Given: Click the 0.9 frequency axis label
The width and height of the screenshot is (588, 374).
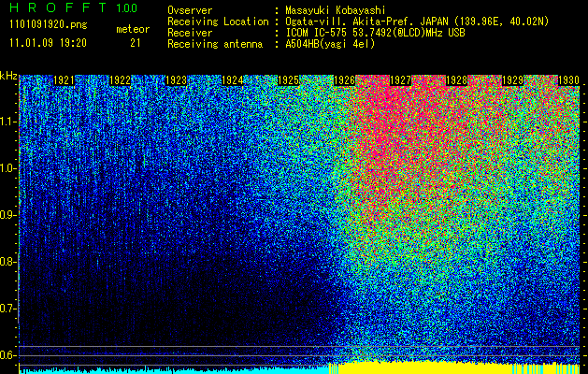Looking at the screenshot, I should [x=8, y=215].
